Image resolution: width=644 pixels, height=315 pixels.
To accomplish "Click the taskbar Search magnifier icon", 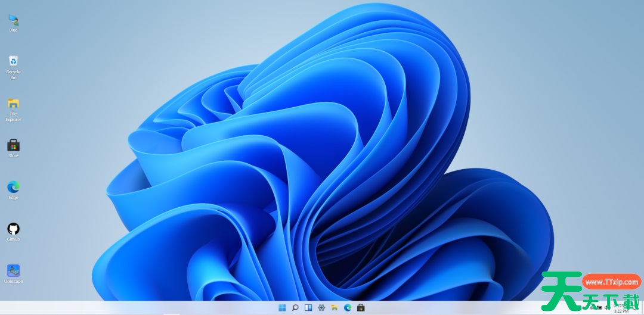I will [295, 308].
